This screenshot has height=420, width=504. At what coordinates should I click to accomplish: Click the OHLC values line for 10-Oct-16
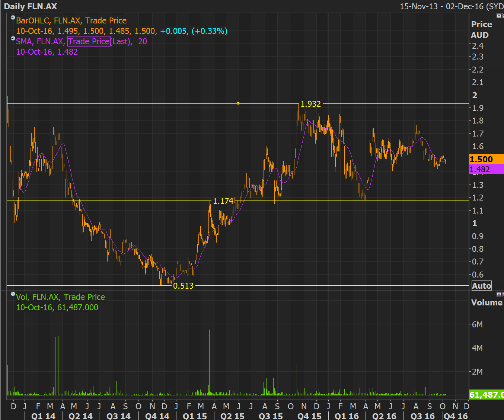(87, 31)
